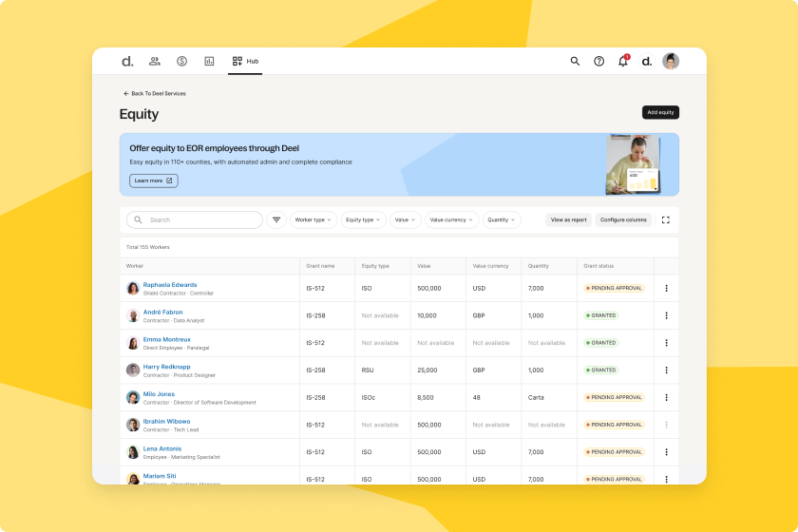The width and height of the screenshot is (798, 532).
Task: Click Raphaela Edwards avatar picture
Action: (x=133, y=288)
